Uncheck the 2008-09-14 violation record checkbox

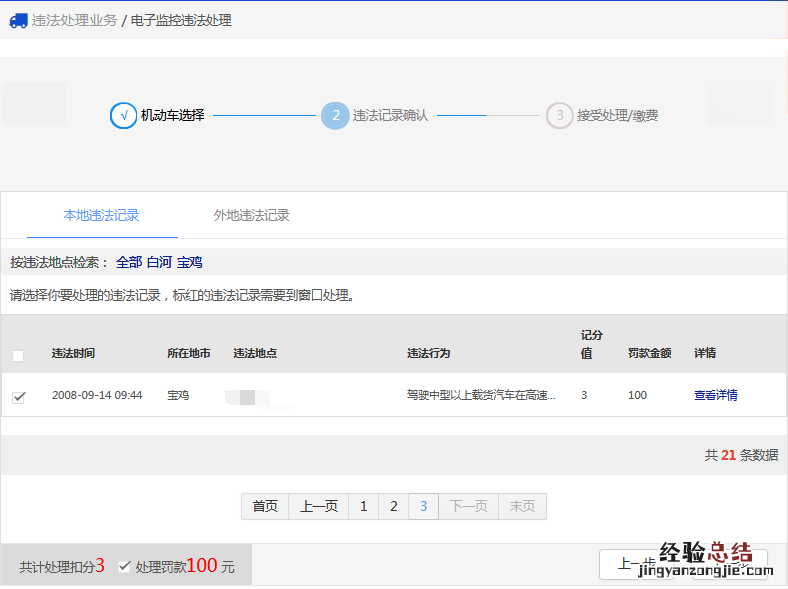click(x=18, y=397)
